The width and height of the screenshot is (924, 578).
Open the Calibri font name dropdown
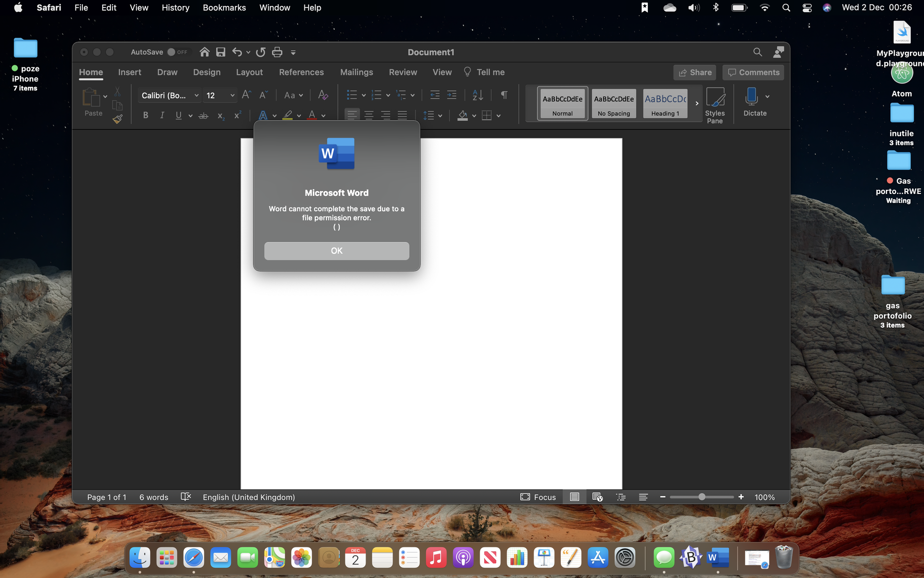(170, 96)
